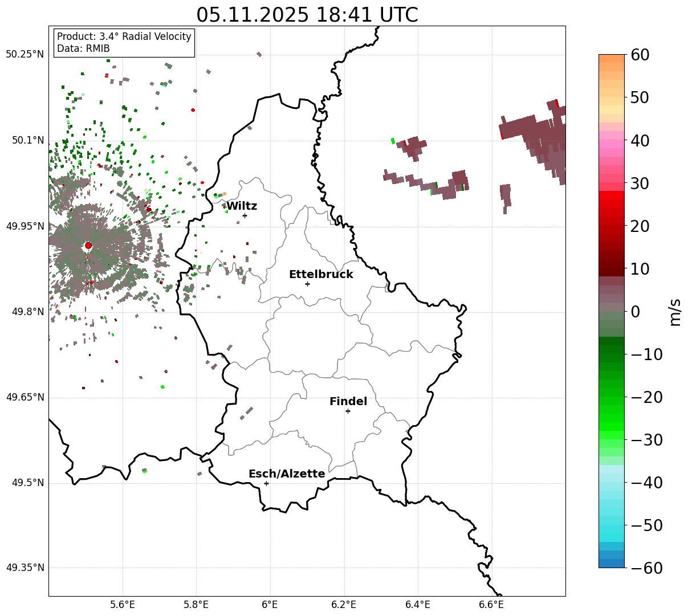Click the 50.25°N latitude label

click(x=25, y=55)
